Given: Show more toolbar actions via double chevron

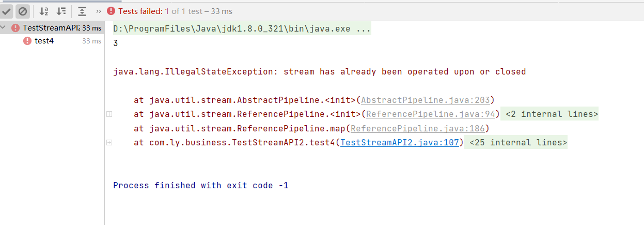Looking at the screenshot, I should [99, 11].
